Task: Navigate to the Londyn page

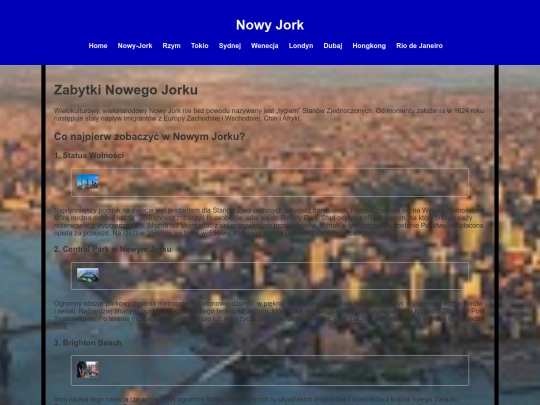Action: [x=301, y=46]
